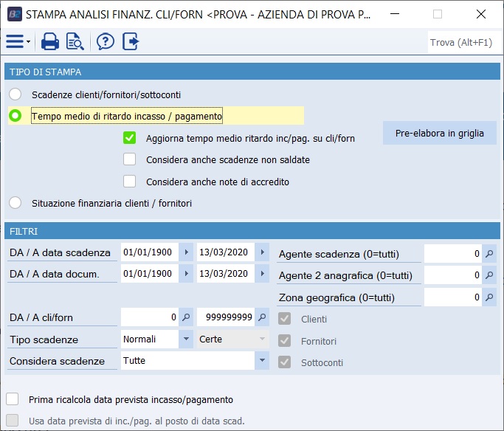Click the Zona geografica (0=tutti) label

pyautogui.click(x=336, y=297)
